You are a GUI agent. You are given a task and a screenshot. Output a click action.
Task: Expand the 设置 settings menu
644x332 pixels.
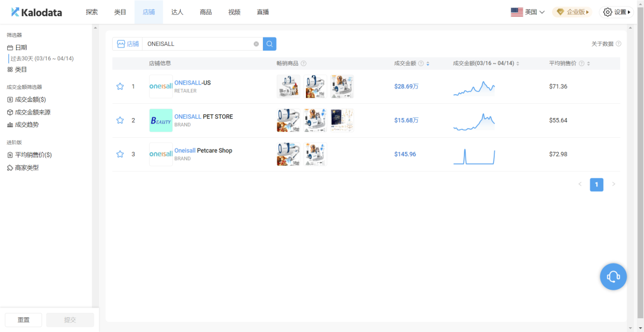(x=617, y=12)
